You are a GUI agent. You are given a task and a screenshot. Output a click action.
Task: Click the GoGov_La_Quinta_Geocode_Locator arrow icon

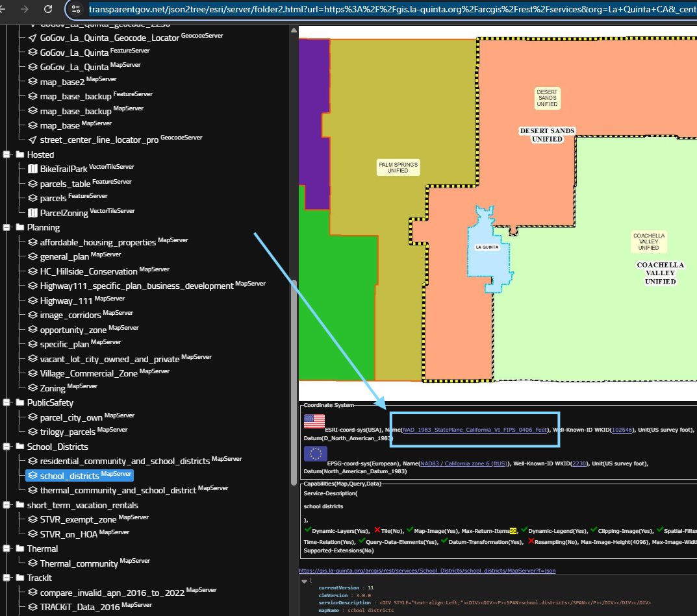click(x=33, y=38)
